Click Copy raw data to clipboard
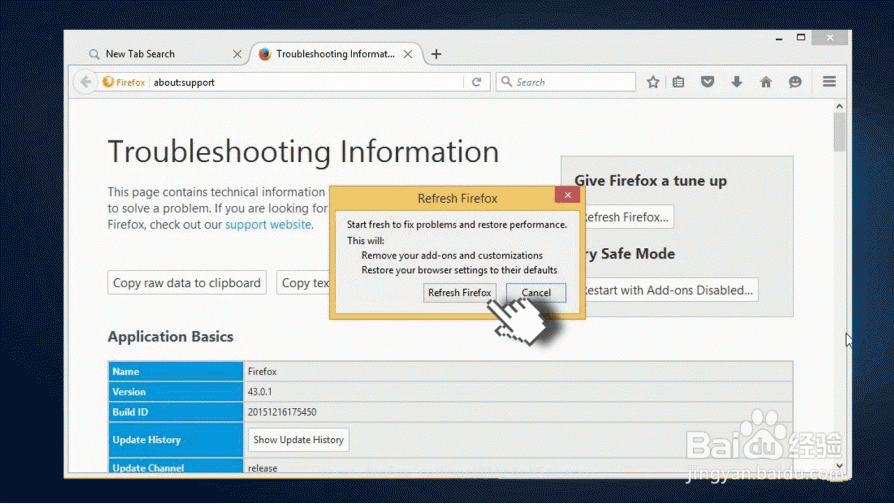Image resolution: width=894 pixels, height=504 pixels. [187, 283]
